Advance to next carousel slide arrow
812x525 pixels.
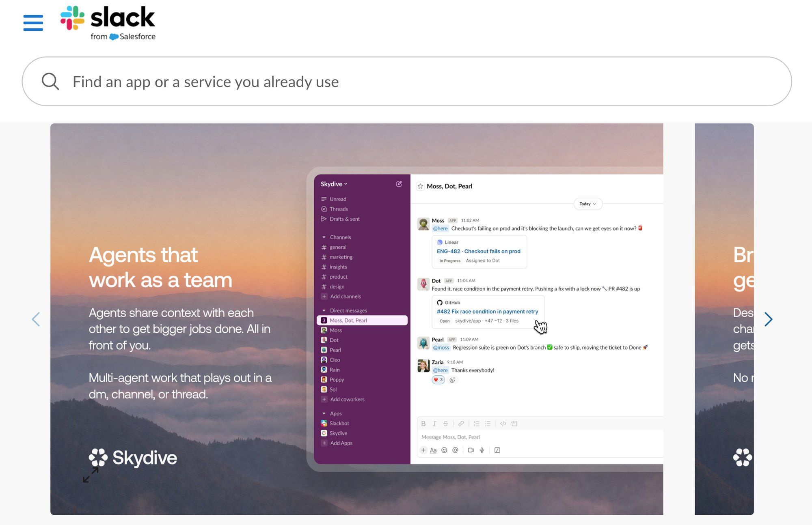pyautogui.click(x=768, y=319)
